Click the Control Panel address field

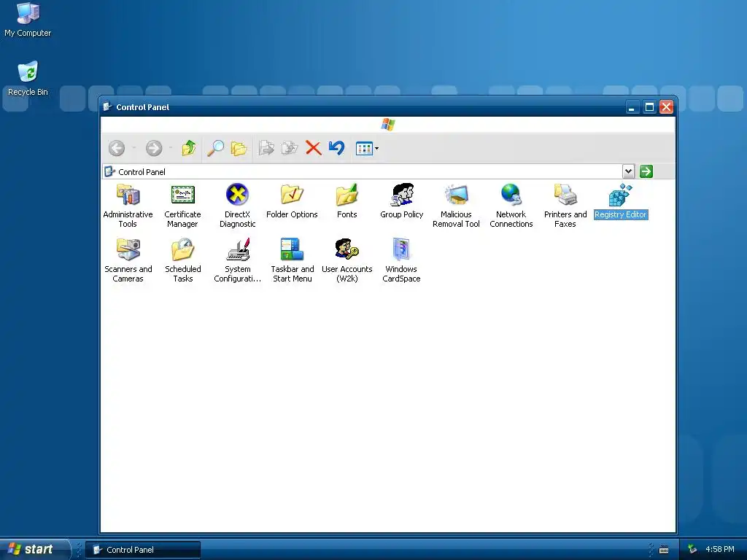click(362, 171)
